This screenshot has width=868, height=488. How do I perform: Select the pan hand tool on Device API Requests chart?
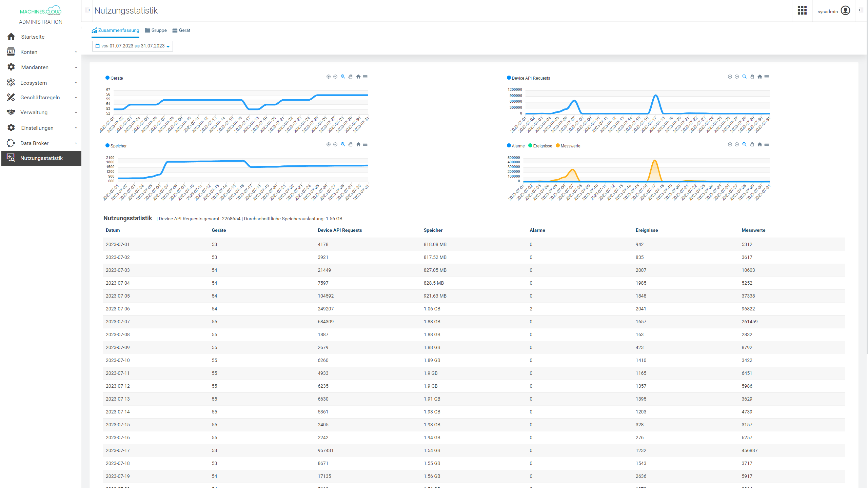click(752, 77)
